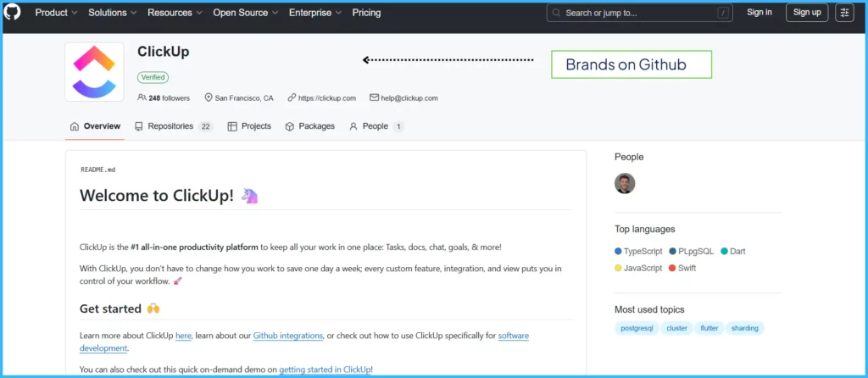Click the Most used topics heading
This screenshot has width=868, height=378.
[x=649, y=309]
